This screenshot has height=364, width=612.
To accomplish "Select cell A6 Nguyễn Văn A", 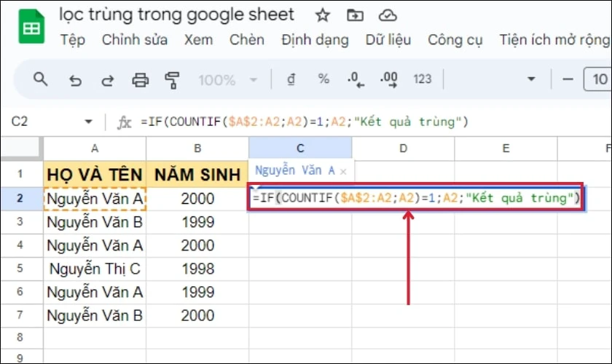I will point(95,292).
